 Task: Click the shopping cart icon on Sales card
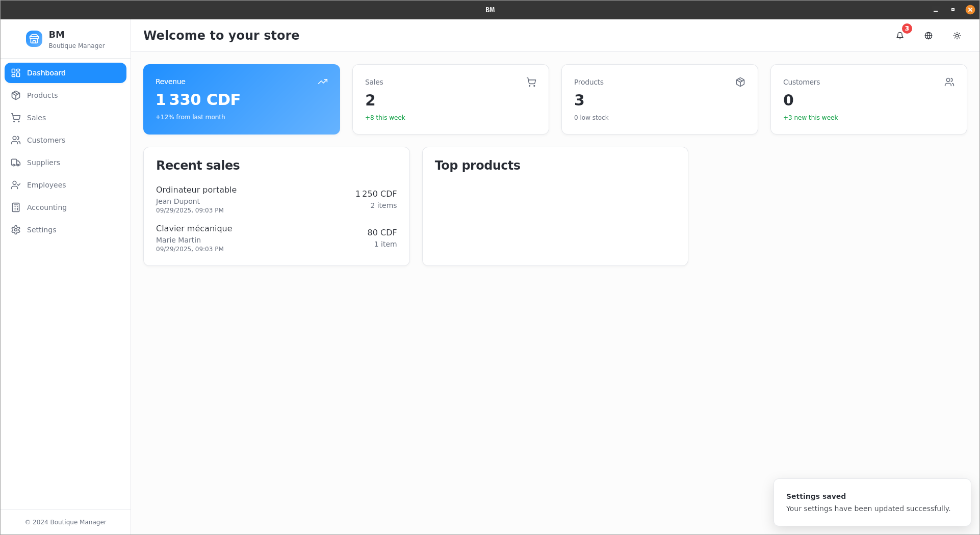coord(531,82)
